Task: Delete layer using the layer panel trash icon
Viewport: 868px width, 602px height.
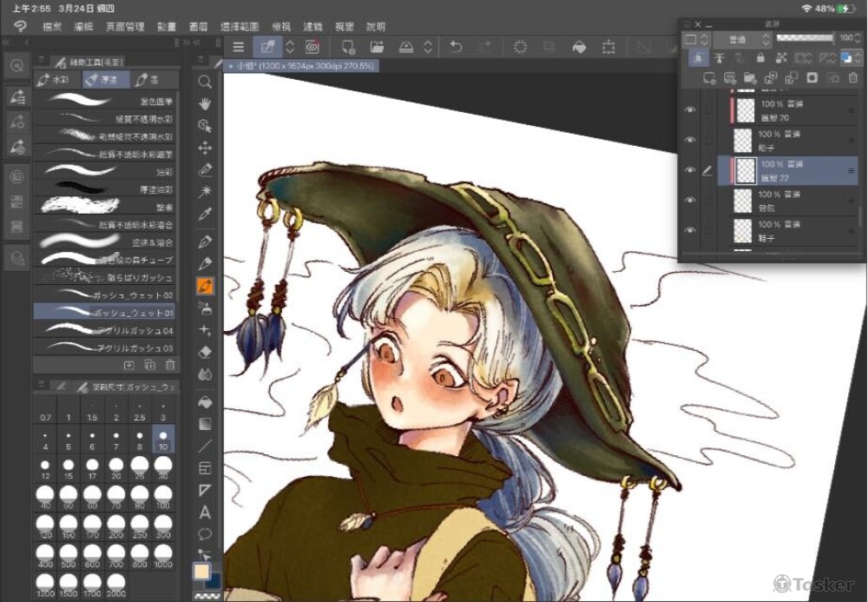Action: pyautogui.click(x=855, y=78)
